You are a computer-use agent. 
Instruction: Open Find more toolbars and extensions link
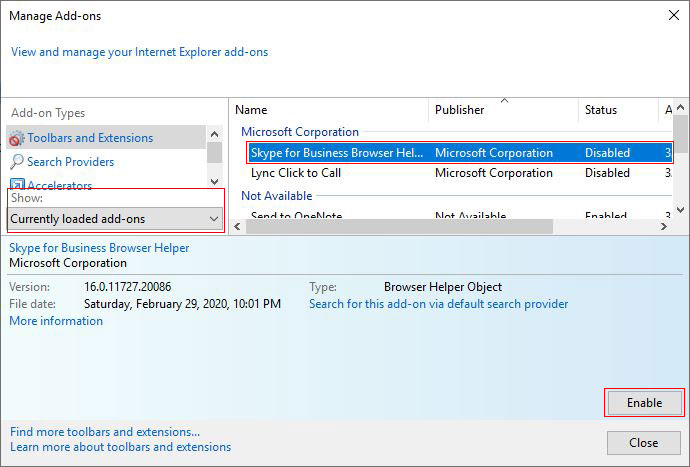click(x=105, y=432)
